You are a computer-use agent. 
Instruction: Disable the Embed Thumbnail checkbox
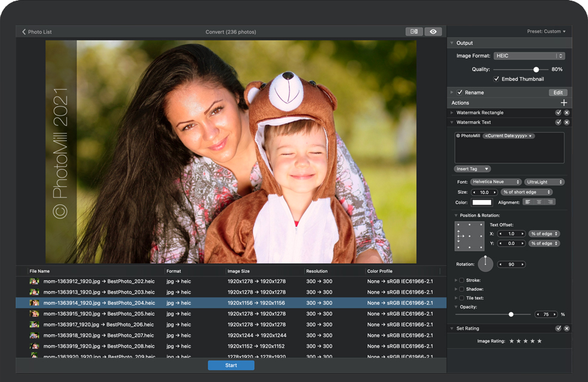496,79
